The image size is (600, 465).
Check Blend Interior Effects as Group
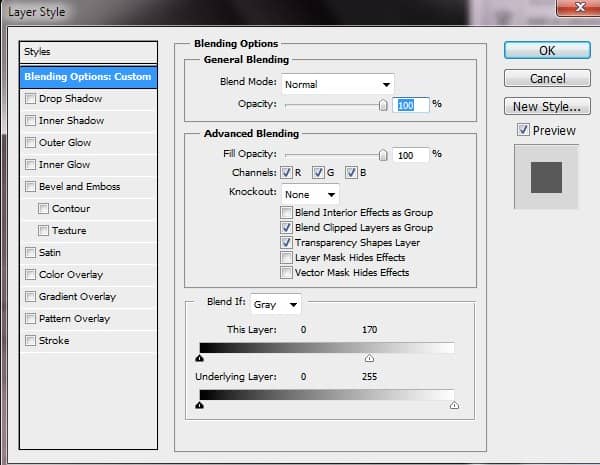pyautogui.click(x=286, y=212)
